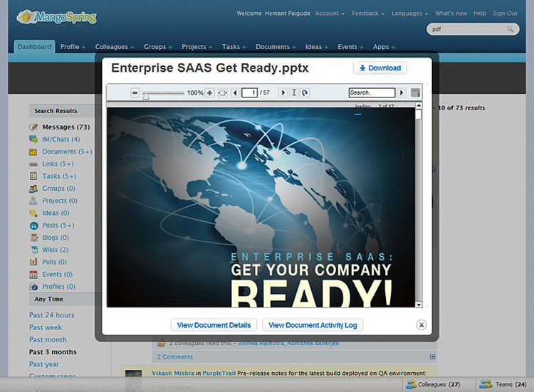Click Profiles icon in sidebar
Viewport: 534px width, 392px height.
click(x=33, y=287)
